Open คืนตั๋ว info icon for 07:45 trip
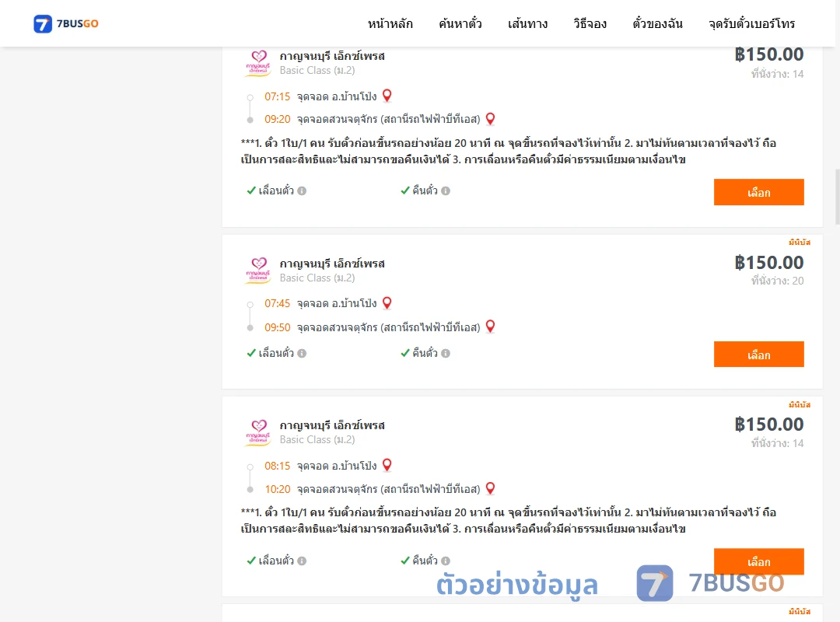Screen dimensions: 840x622 pyautogui.click(x=446, y=353)
